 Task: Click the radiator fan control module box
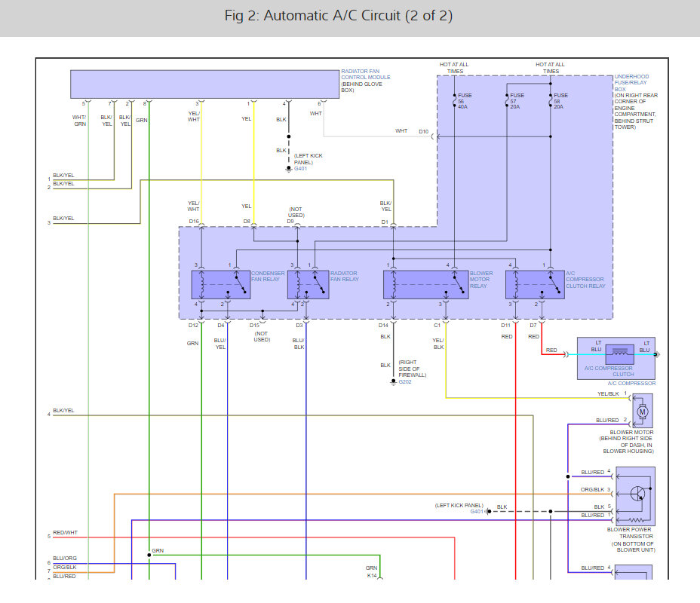pos(204,84)
